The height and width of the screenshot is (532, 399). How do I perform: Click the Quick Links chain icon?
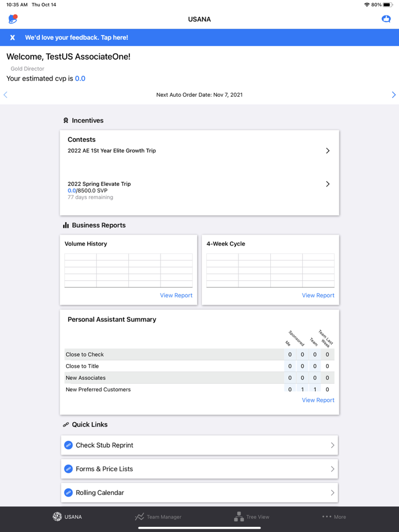point(66,424)
